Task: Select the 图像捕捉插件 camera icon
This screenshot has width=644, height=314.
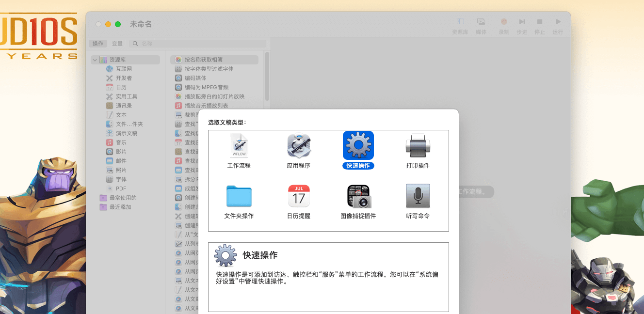Action: pos(358,196)
